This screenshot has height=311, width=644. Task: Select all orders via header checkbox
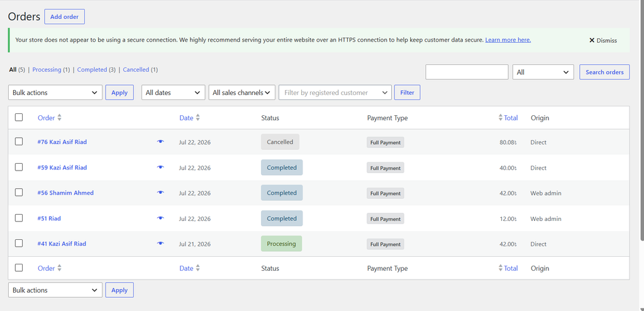click(x=19, y=117)
